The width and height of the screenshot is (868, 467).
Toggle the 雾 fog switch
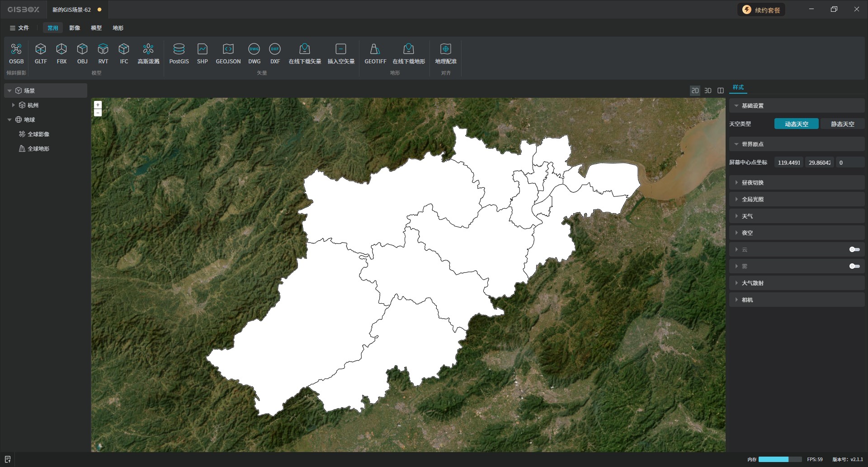[854, 266]
